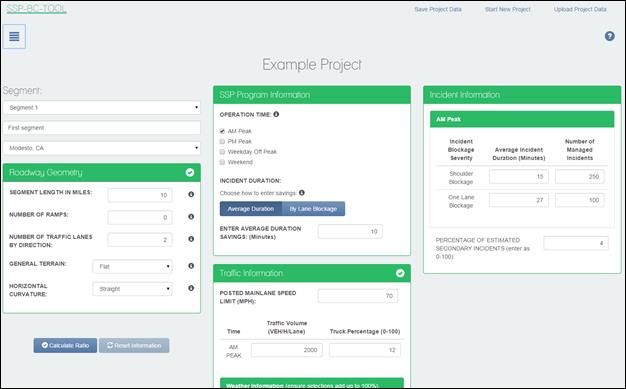Viewport: 626px width, 389px height.
Task: Show info icon for entering savings
Action: click(302, 193)
